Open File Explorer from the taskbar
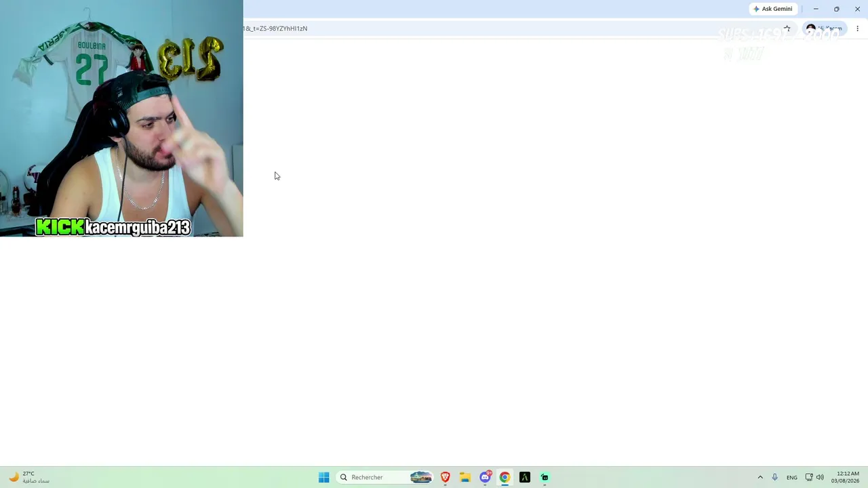The width and height of the screenshot is (868, 488). click(x=465, y=477)
